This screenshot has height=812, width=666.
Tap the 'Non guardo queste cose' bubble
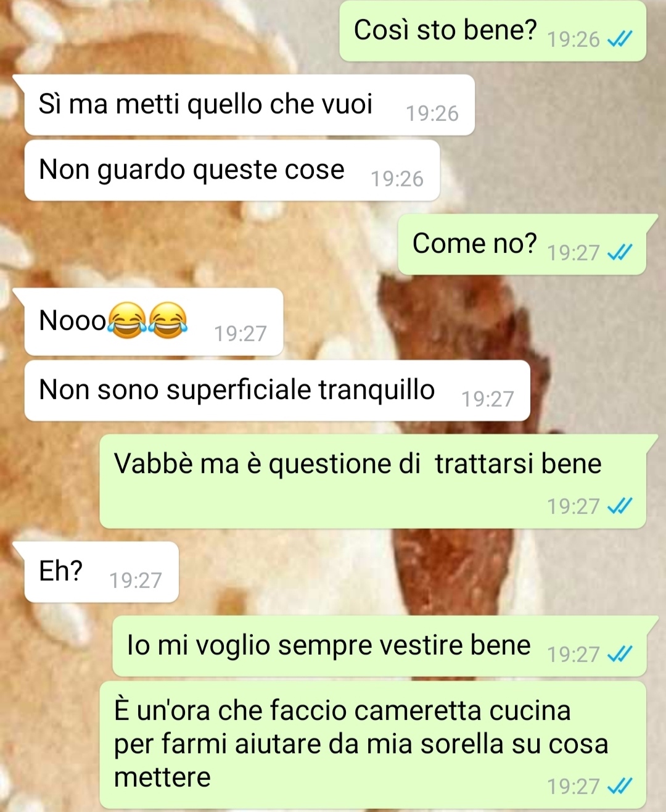[x=232, y=170]
